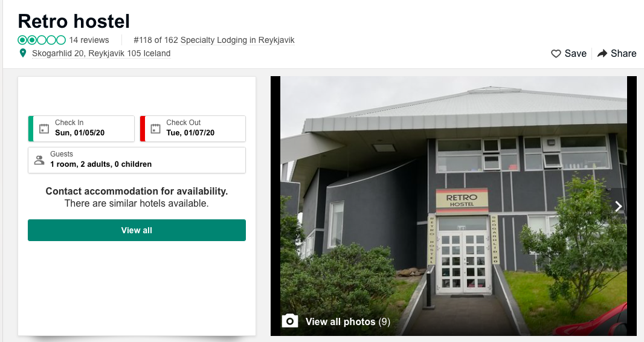Open the Check Out date picker
Screen dimensions: 644x342
[x=193, y=129]
